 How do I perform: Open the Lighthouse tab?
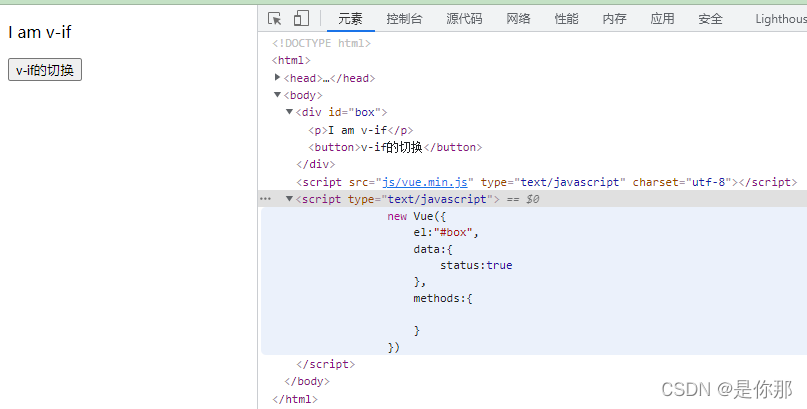(x=781, y=19)
